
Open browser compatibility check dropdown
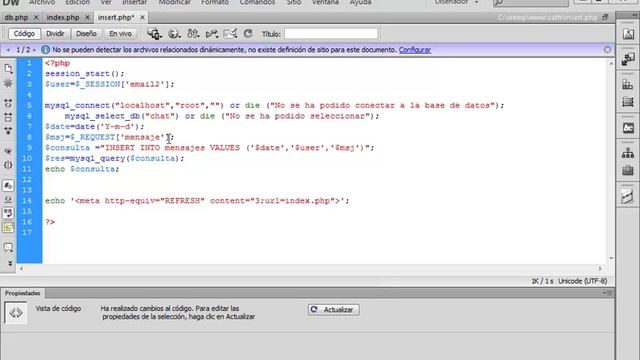pos(230,34)
